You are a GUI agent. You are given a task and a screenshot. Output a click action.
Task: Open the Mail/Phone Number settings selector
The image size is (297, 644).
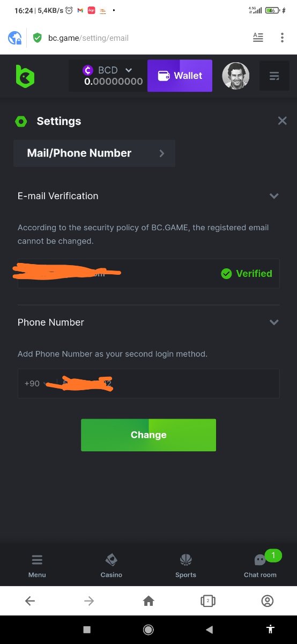pyautogui.click(x=94, y=153)
